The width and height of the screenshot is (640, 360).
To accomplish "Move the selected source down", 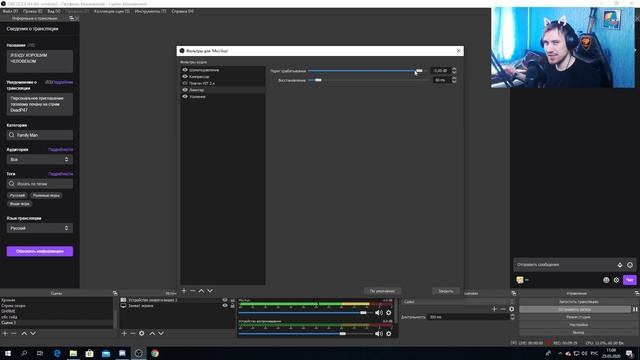I will (161, 333).
